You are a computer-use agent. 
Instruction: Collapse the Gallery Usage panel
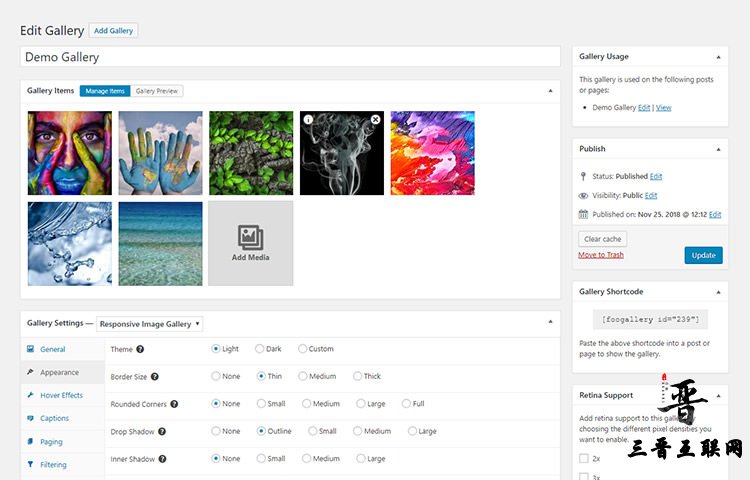pos(718,57)
